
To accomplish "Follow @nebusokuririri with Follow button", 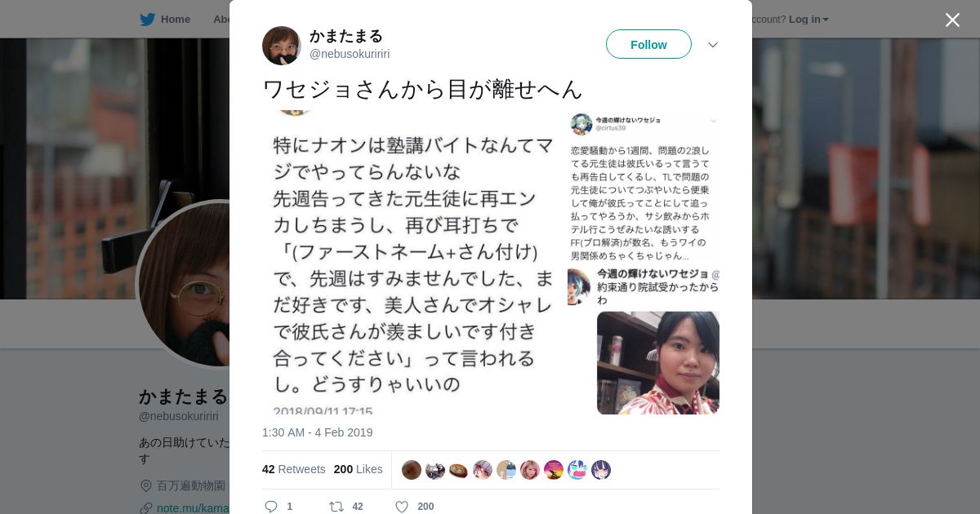I will click(x=648, y=44).
